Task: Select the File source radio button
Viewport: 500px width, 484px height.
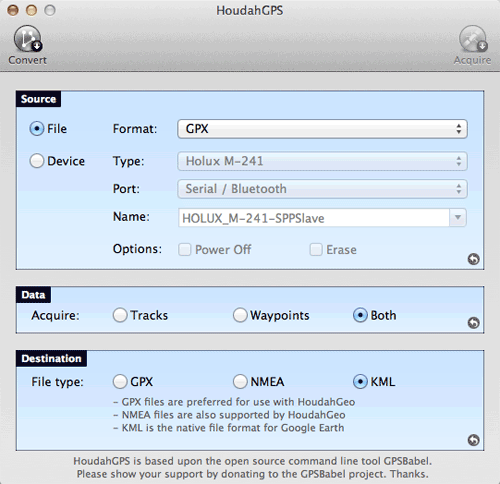Action: pyautogui.click(x=37, y=129)
